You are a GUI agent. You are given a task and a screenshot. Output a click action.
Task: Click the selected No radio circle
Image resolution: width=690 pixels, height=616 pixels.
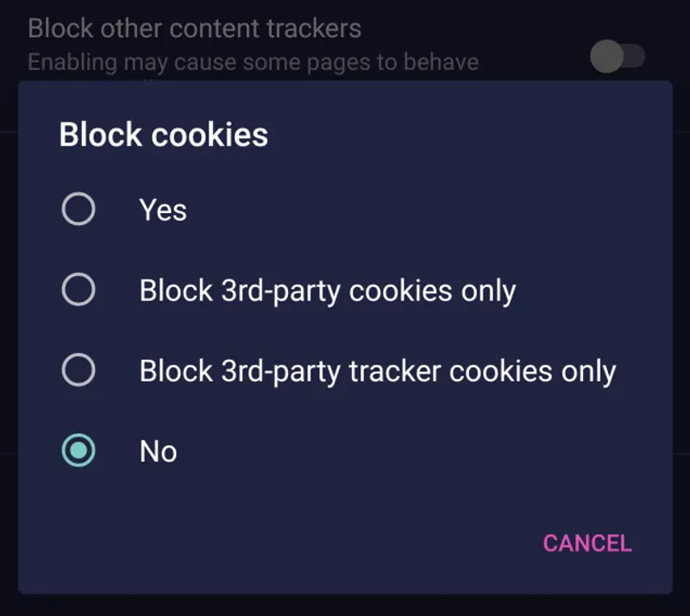[x=78, y=450]
